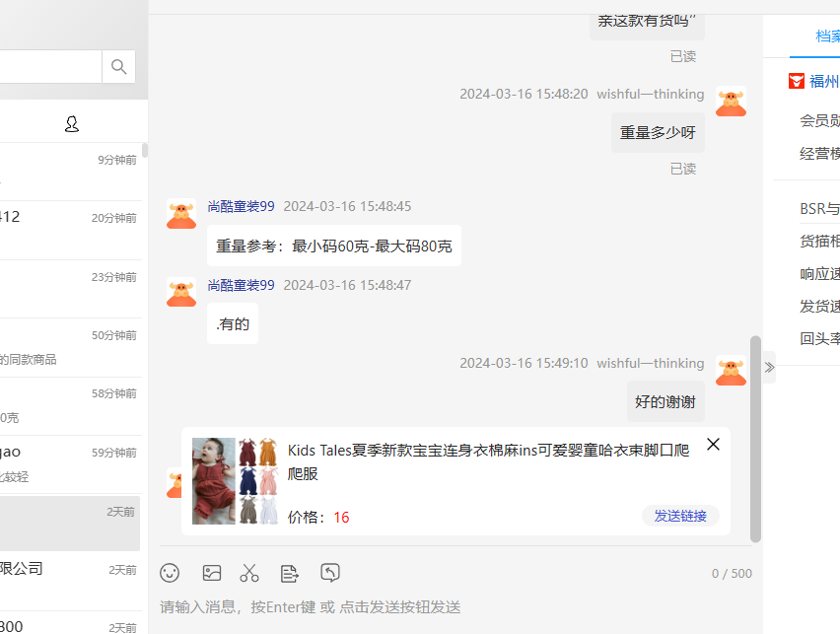Viewport: 840px width, 634px height.
Task: Click the message bubble 重量多少呀
Action: pos(658,132)
